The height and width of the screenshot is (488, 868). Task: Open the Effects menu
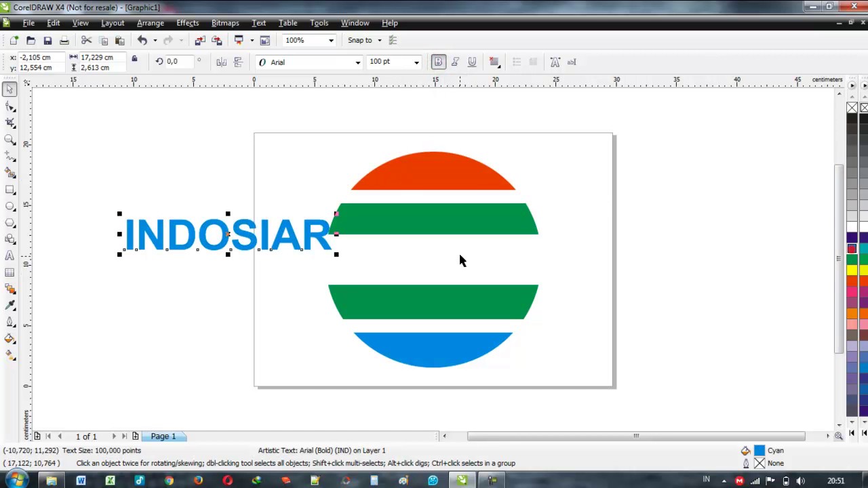coord(187,23)
